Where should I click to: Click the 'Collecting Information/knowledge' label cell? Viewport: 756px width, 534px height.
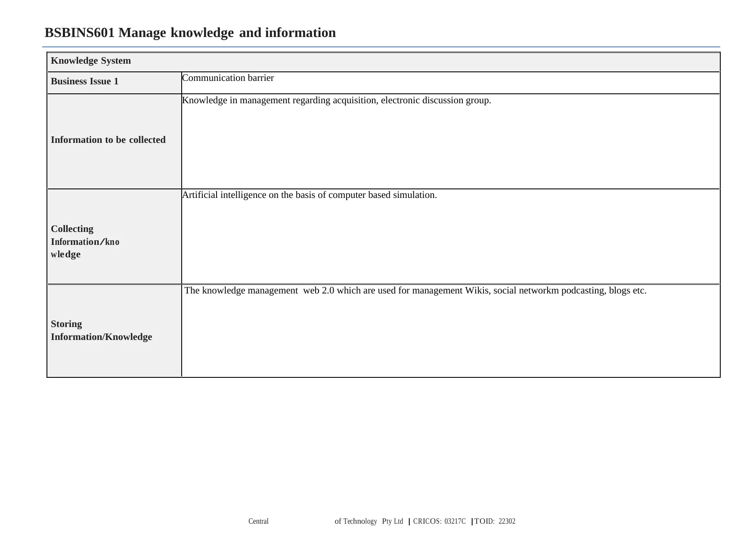(x=115, y=236)
